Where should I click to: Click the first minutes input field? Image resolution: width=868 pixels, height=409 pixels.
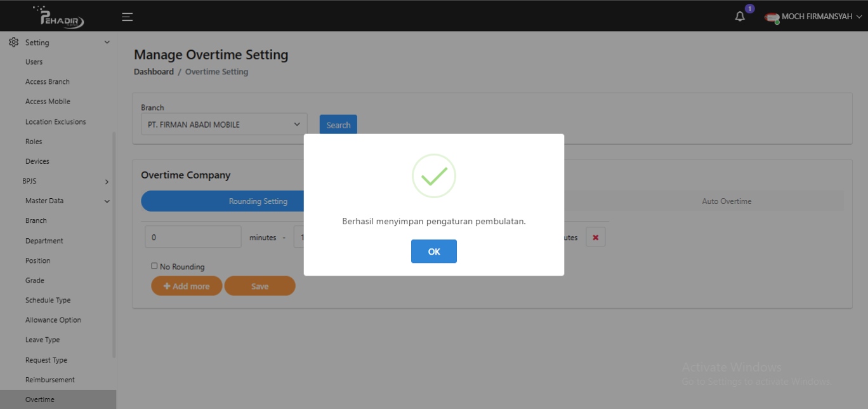coord(193,238)
